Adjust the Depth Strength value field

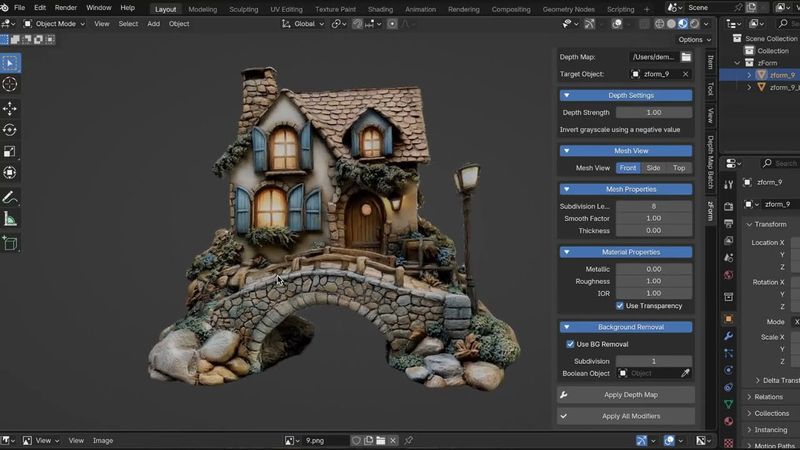point(654,112)
